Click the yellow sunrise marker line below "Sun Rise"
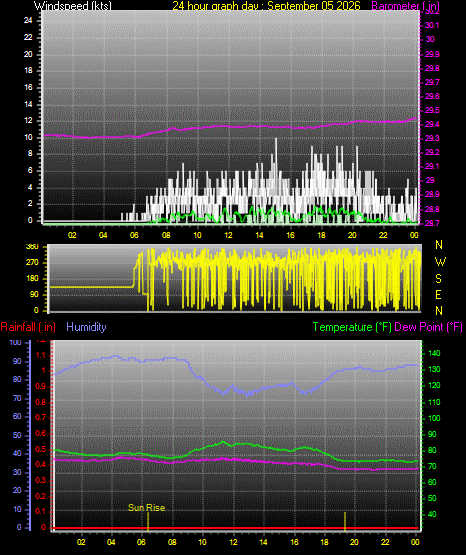This screenshot has width=466, height=555. (x=148, y=521)
